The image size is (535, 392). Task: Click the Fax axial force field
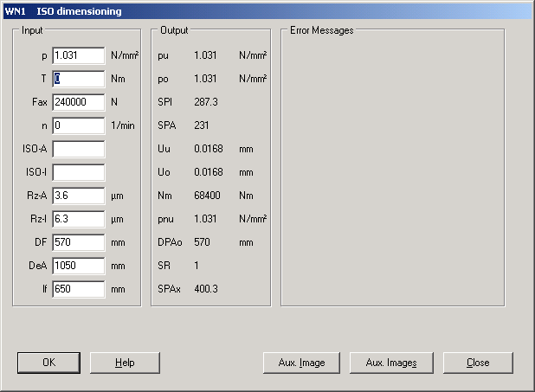pyautogui.click(x=78, y=102)
